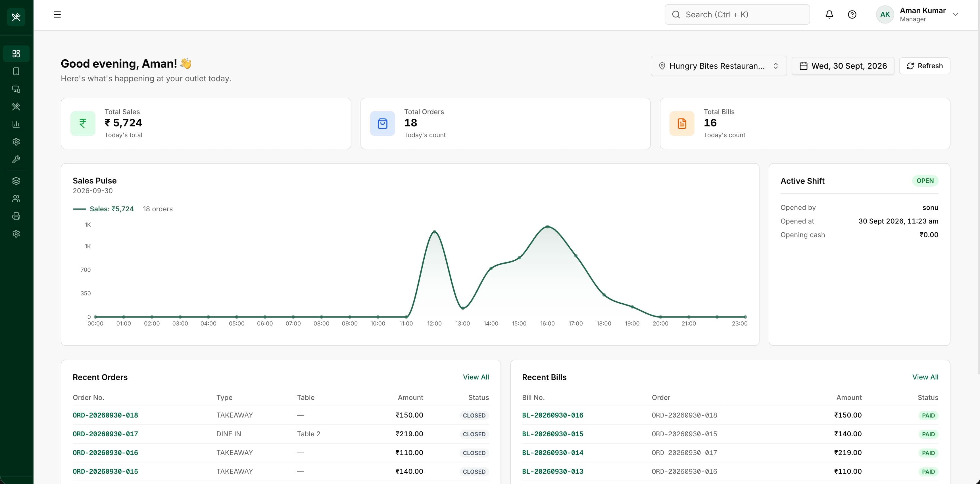The image size is (980, 484).
Task: Click the 18 Total Orders value
Action: [410, 122]
